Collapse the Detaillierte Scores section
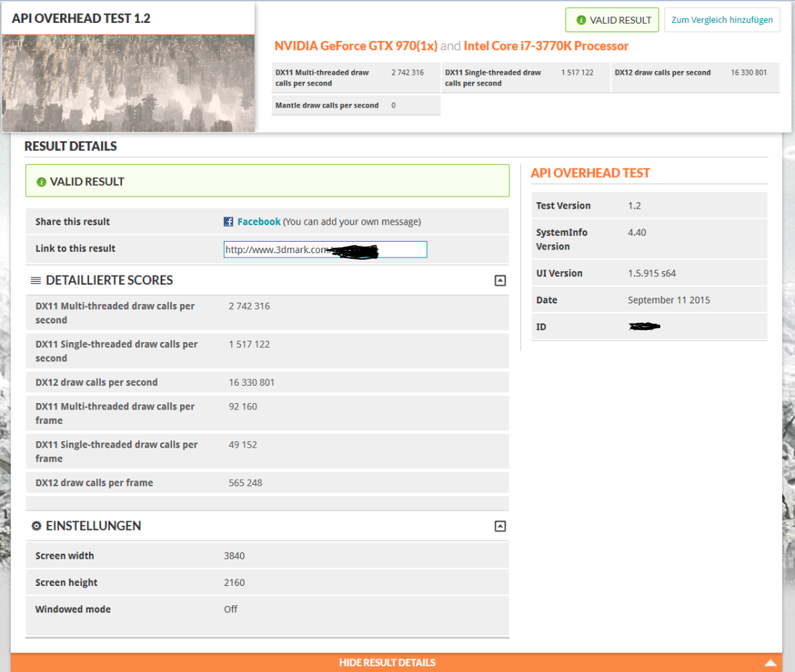Image resolution: width=795 pixels, height=672 pixels. click(500, 280)
